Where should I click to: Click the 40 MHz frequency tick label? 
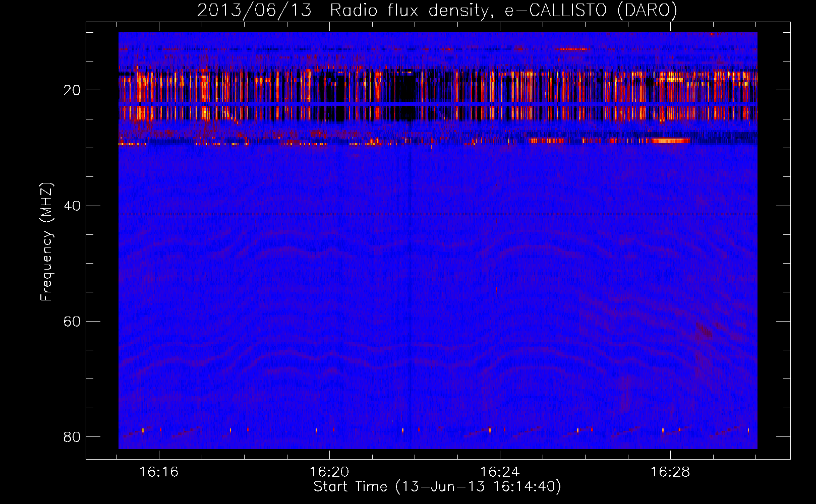72,206
